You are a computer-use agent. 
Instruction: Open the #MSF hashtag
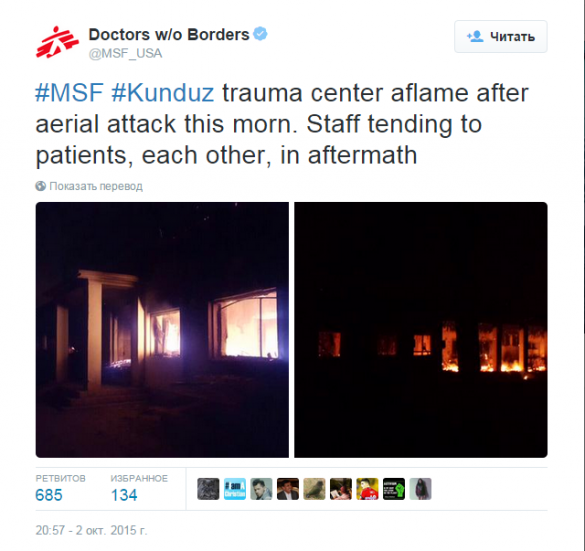coord(69,93)
